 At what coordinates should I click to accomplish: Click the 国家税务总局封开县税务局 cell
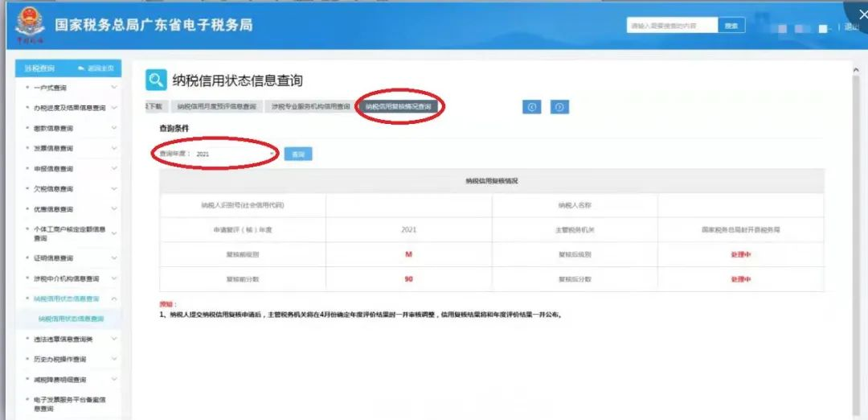click(741, 229)
